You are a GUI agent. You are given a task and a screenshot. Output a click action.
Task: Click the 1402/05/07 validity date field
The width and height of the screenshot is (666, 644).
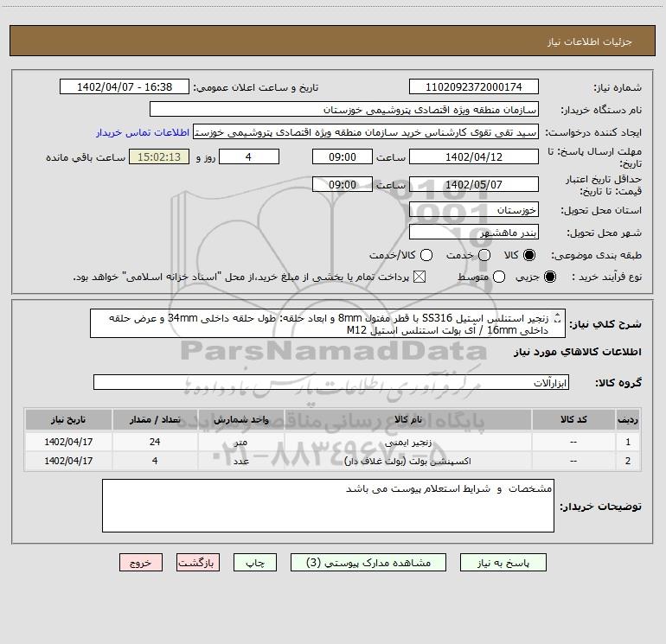tap(474, 185)
